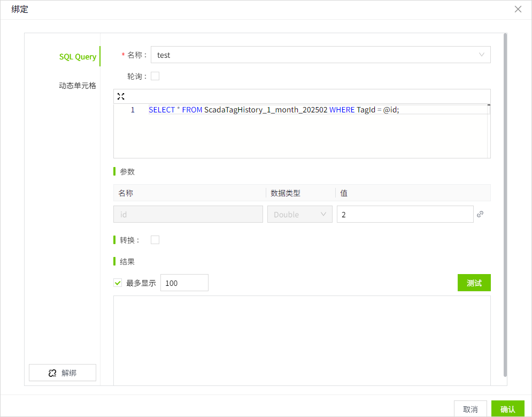The width and height of the screenshot is (532, 417).
Task: Click the parameter value field containing 2
Action: (x=405, y=214)
